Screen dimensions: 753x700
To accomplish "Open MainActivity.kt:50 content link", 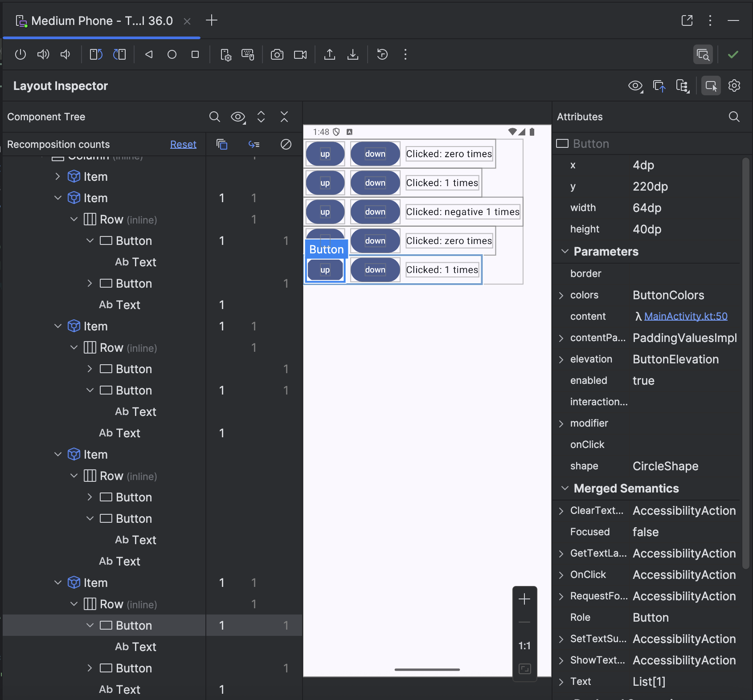I will [x=686, y=316].
